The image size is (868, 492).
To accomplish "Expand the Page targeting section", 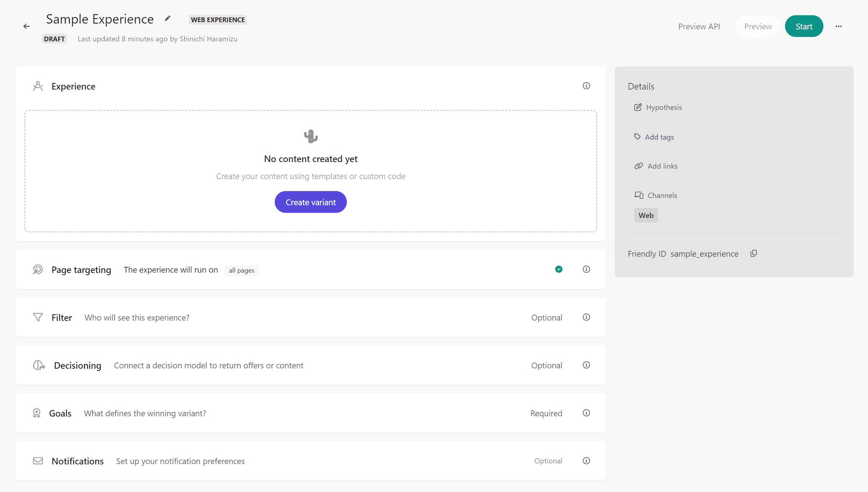I will [311, 269].
